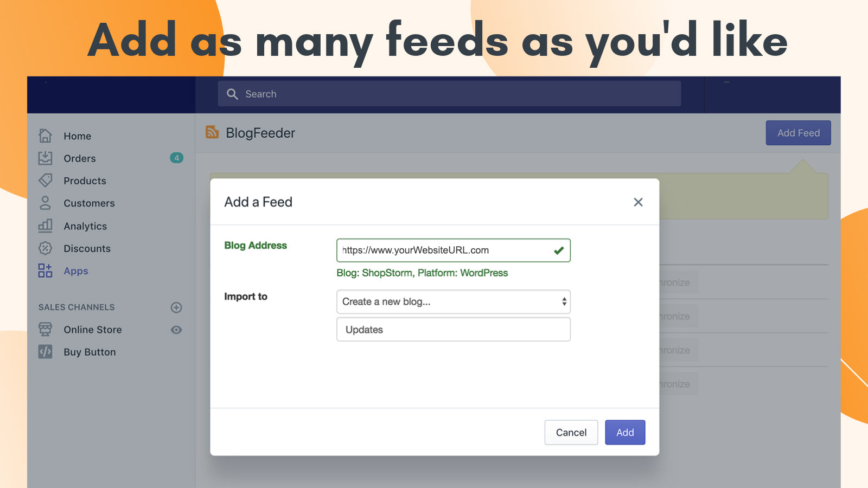Click the blue Add button
This screenshot has width=868, height=488.
point(625,432)
